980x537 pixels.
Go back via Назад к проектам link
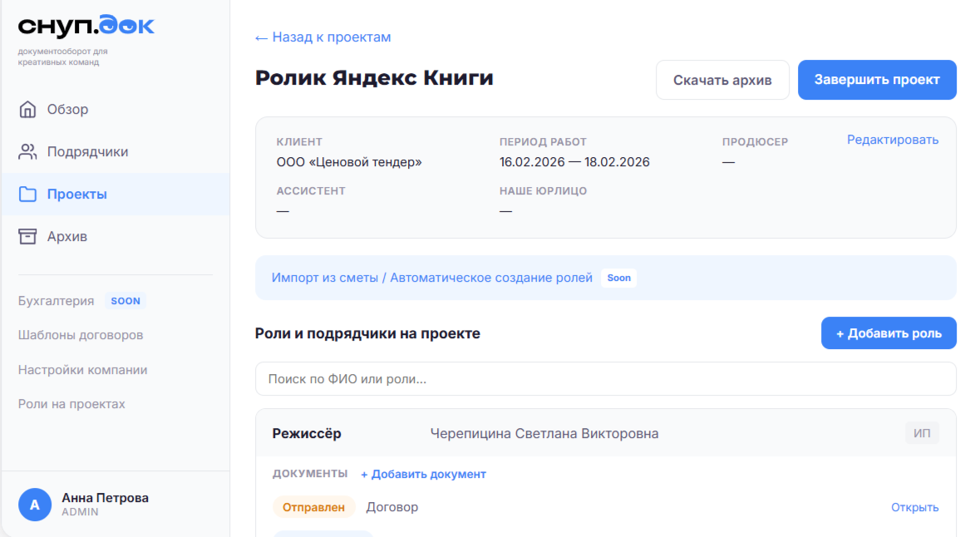click(323, 37)
